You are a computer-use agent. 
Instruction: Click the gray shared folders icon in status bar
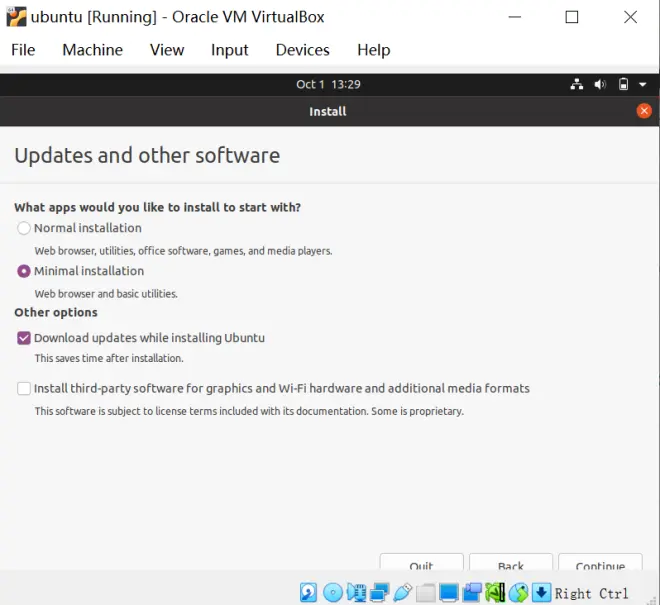point(426,593)
